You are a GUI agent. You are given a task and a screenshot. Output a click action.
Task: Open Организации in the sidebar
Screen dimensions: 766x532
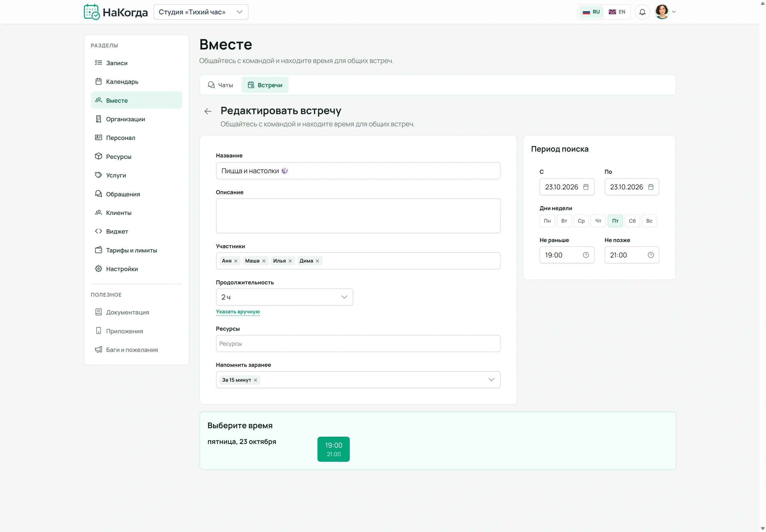pos(136,119)
